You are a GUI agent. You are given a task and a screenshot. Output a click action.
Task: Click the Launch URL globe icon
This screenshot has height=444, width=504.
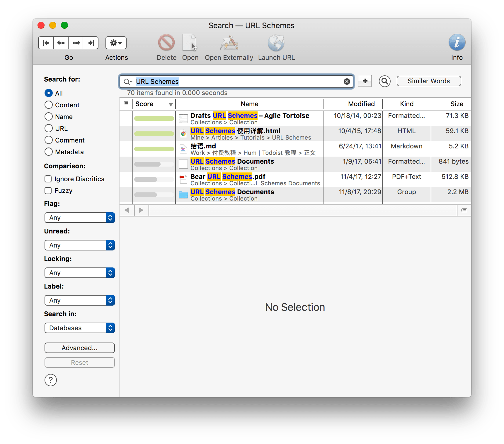[x=276, y=43]
